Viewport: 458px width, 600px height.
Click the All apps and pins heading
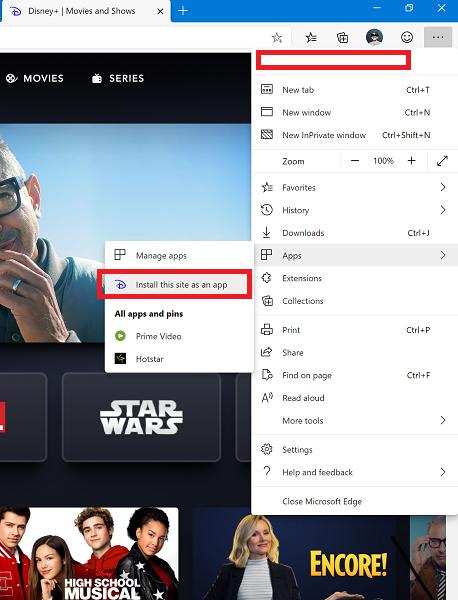click(149, 314)
